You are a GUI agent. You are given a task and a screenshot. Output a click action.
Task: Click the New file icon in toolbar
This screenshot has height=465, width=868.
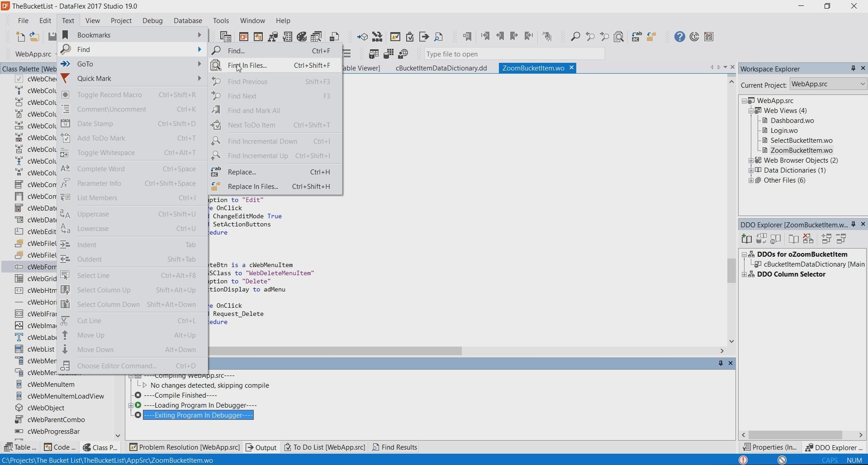point(20,37)
